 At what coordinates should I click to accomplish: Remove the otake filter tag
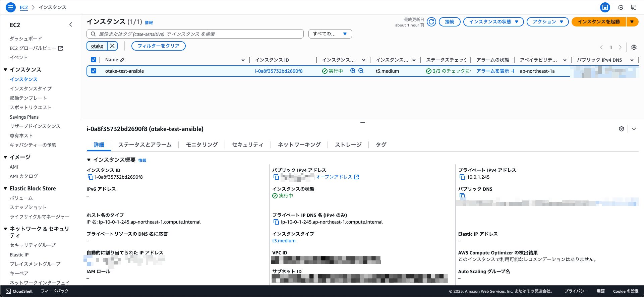[x=112, y=46]
